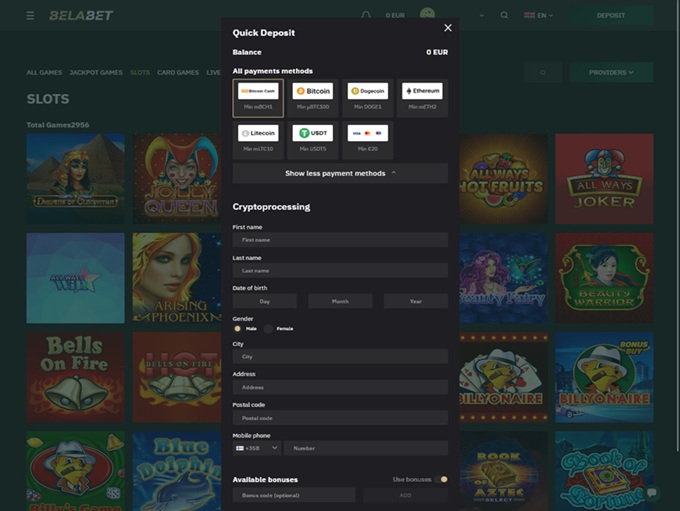Open search magnifier in header

click(x=504, y=15)
